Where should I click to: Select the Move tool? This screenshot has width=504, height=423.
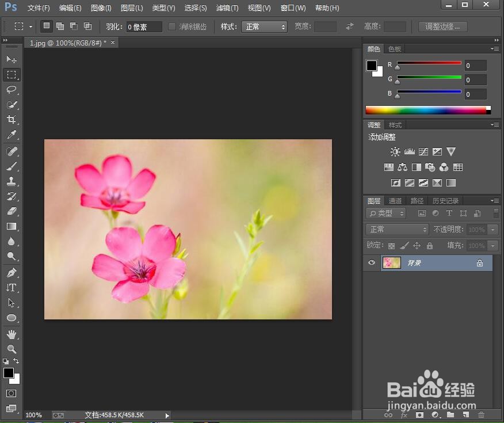(12, 59)
